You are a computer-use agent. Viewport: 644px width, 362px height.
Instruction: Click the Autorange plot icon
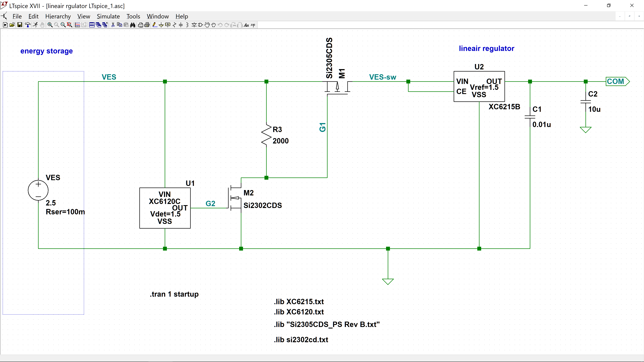[x=77, y=25]
